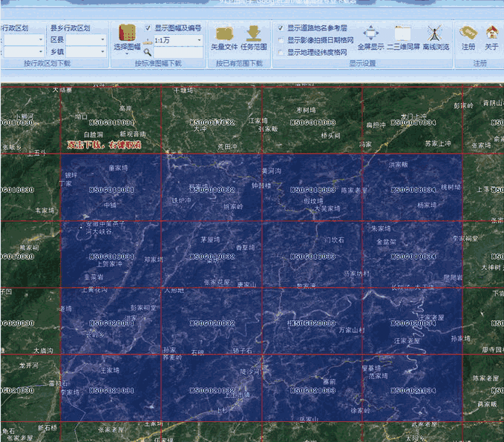Click the 新观音庙 place label
This screenshot has width=504, height=442.
(133, 133)
